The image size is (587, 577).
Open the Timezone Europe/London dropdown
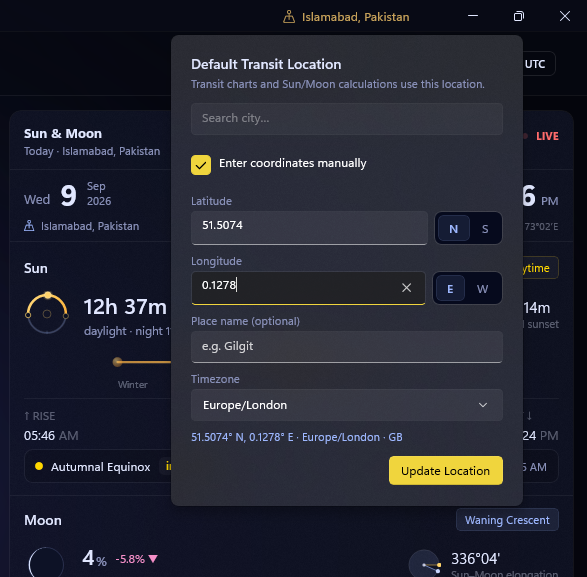coord(347,405)
